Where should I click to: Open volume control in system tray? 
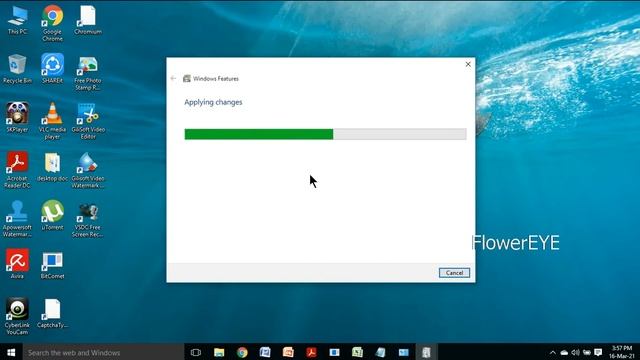(576, 353)
